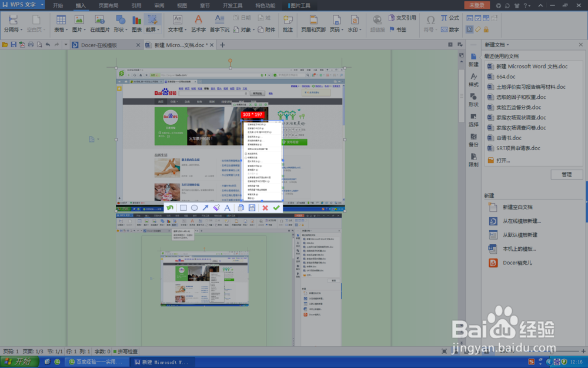Click the print icon in quick access bar

pyautogui.click(x=31, y=45)
